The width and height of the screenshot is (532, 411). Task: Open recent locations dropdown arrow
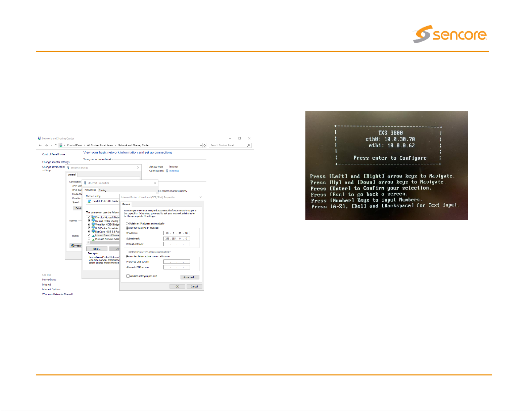click(51, 145)
